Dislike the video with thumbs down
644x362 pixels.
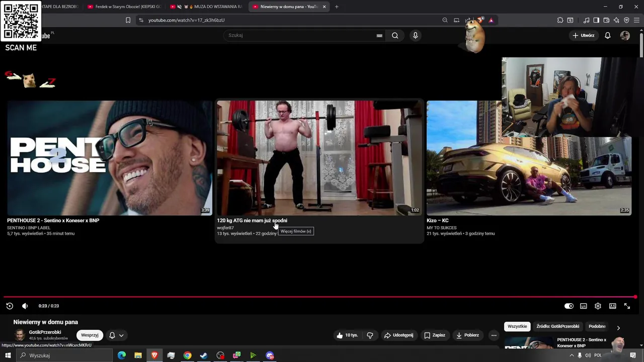[370, 335]
